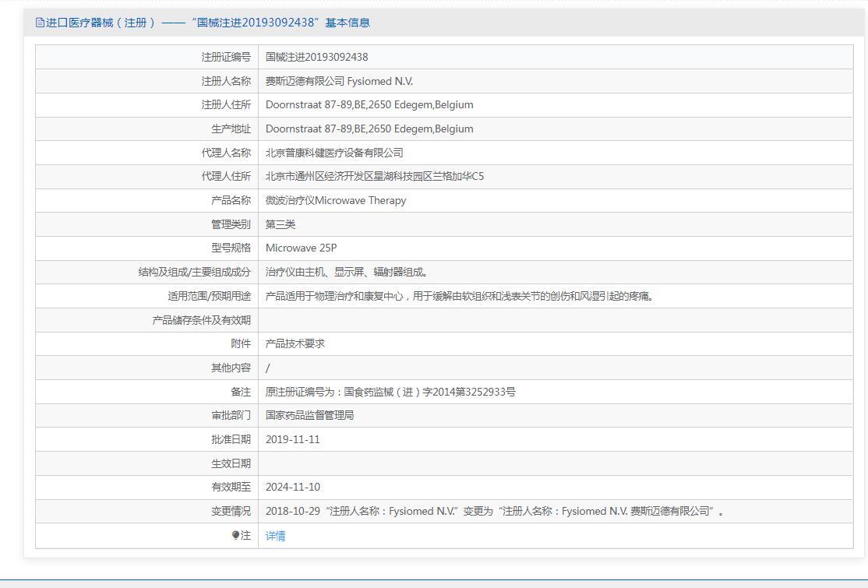
Task: Click the 产品储存条件及有效期 label
Action: click(202, 320)
